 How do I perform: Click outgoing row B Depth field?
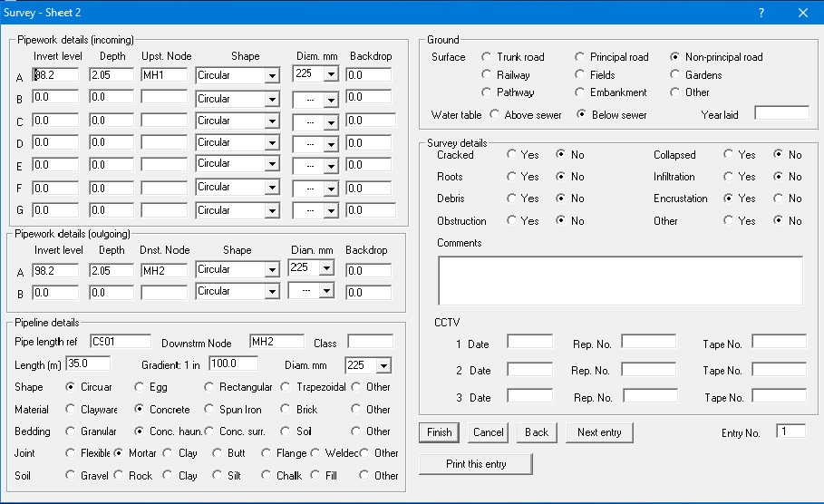(111, 292)
